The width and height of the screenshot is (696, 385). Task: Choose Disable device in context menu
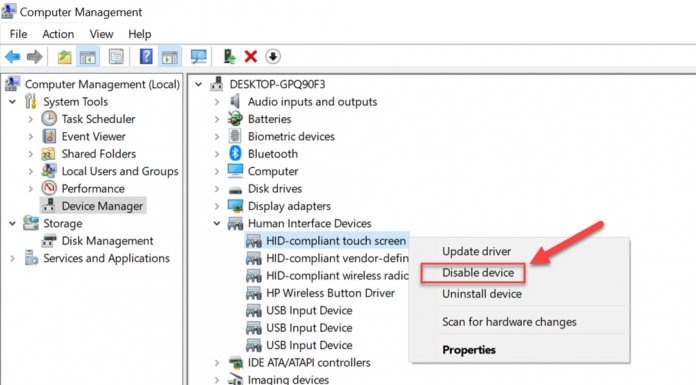click(x=478, y=273)
